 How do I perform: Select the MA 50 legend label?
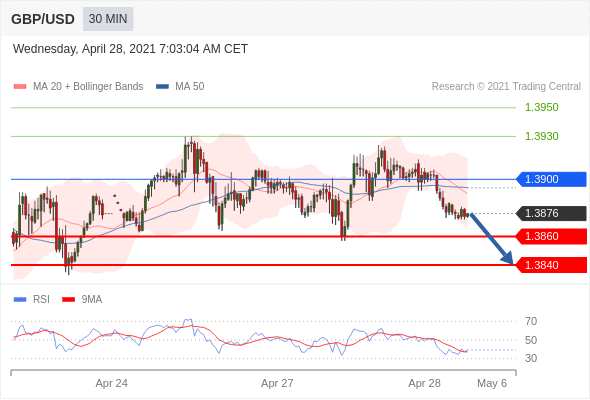190,87
